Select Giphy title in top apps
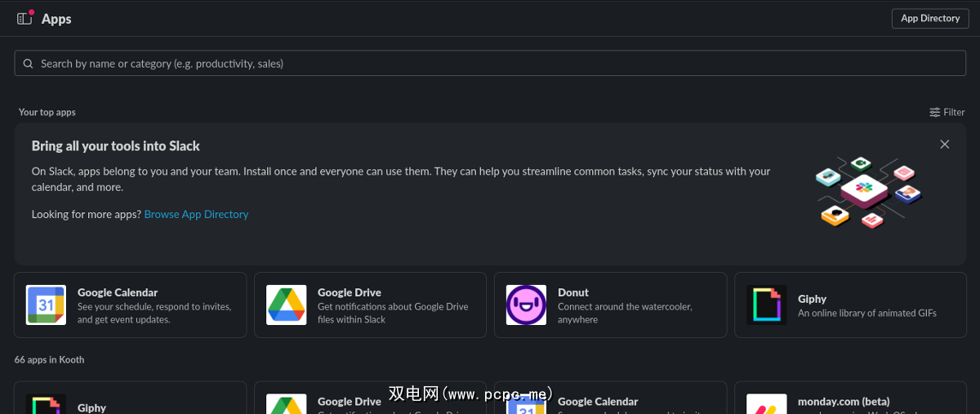Image resolution: width=980 pixels, height=414 pixels. (x=812, y=299)
